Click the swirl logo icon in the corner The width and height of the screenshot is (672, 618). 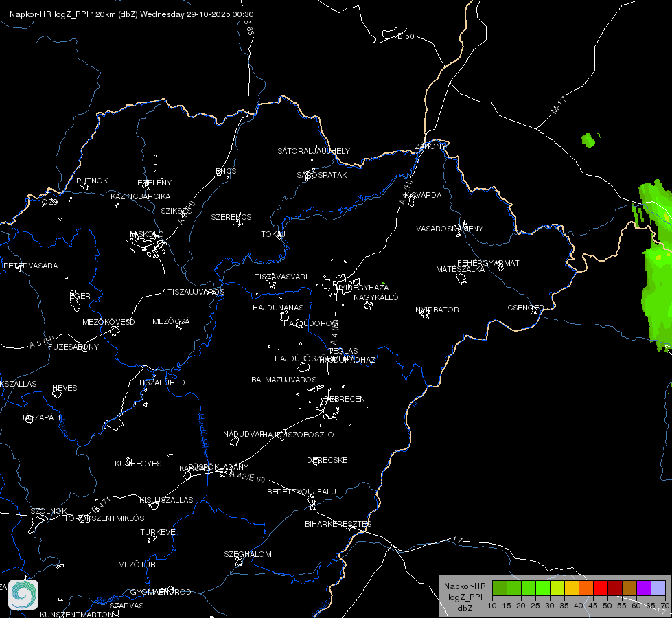pyautogui.click(x=23, y=595)
